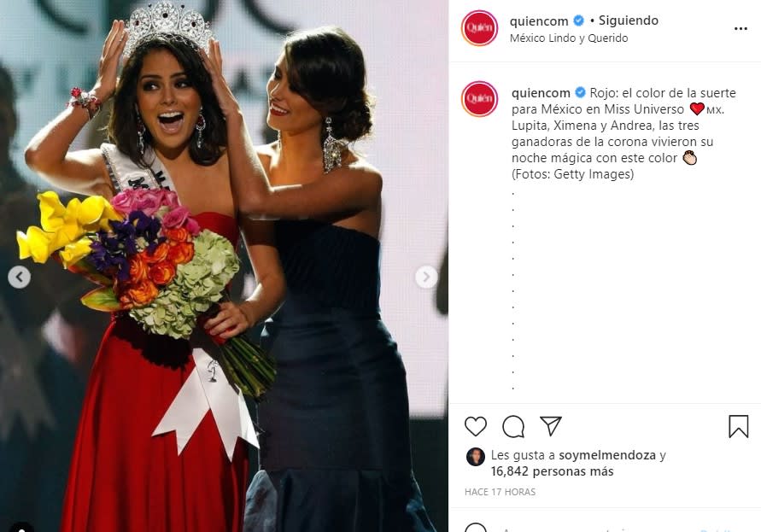This screenshot has height=532, width=761.
Task: Open the Quién profile picture in header
Action: click(x=479, y=28)
